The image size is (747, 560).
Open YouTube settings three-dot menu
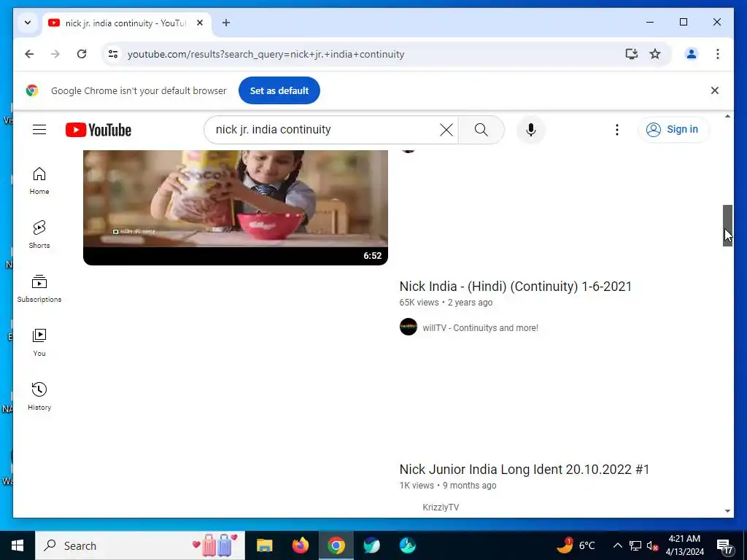tap(617, 130)
